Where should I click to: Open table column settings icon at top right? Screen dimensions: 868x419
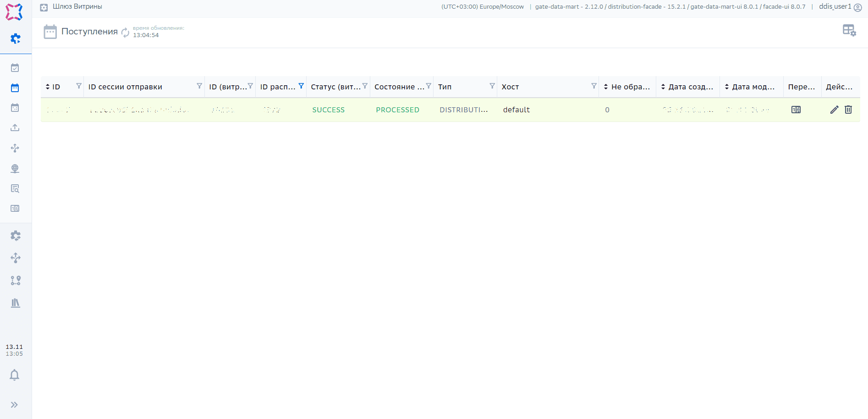849,30
